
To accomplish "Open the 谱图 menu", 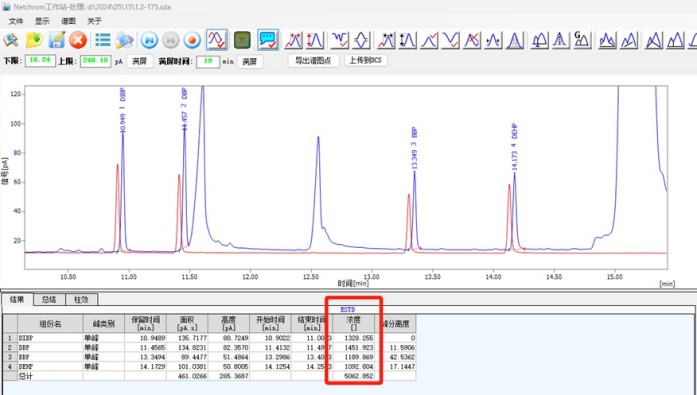I will 68,21.
